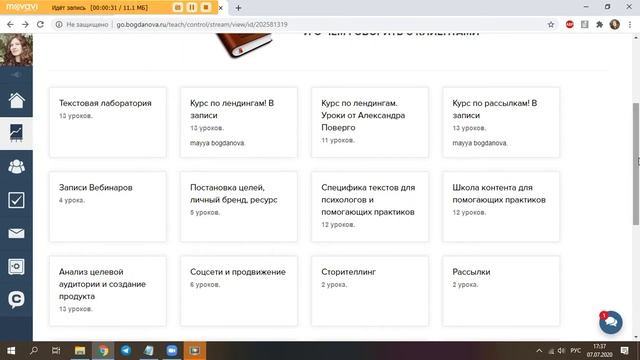Open the Movavi recorder taskbar icon

pos(195,351)
